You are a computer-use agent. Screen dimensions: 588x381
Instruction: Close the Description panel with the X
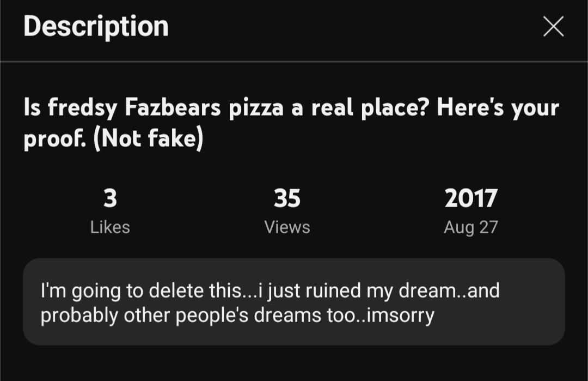(x=553, y=26)
